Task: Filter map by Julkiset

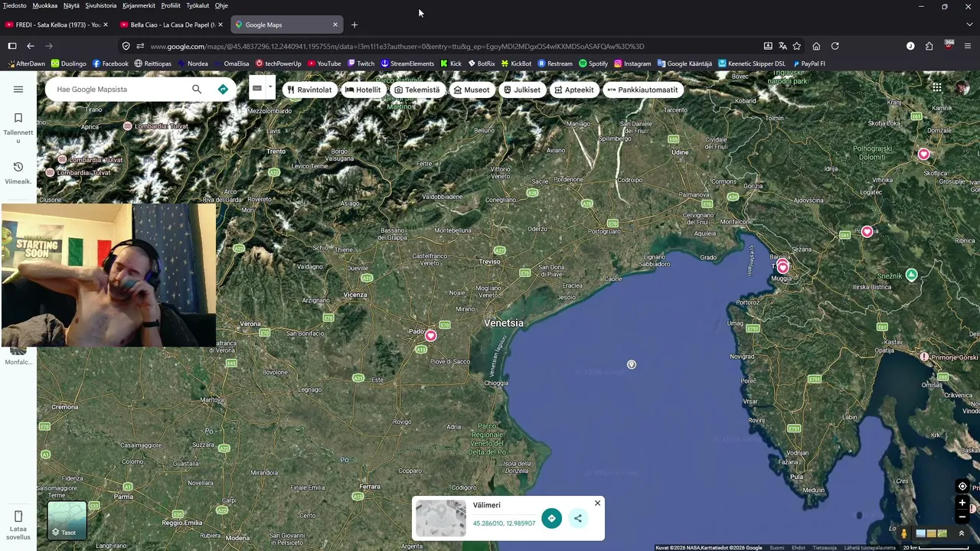Action: click(x=521, y=90)
